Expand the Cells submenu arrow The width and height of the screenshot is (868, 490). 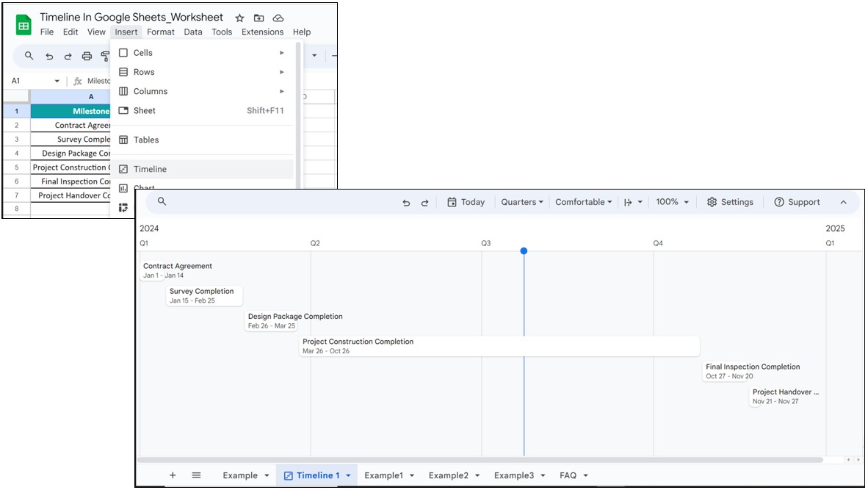coord(282,53)
